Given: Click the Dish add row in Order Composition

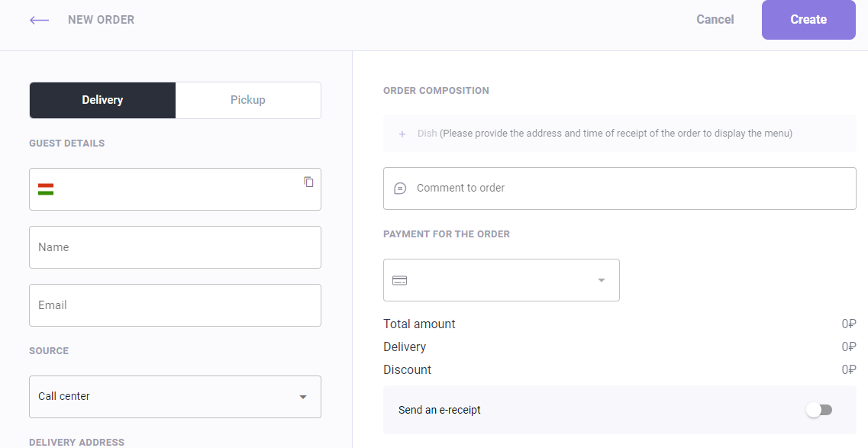Looking at the screenshot, I should click(619, 134).
